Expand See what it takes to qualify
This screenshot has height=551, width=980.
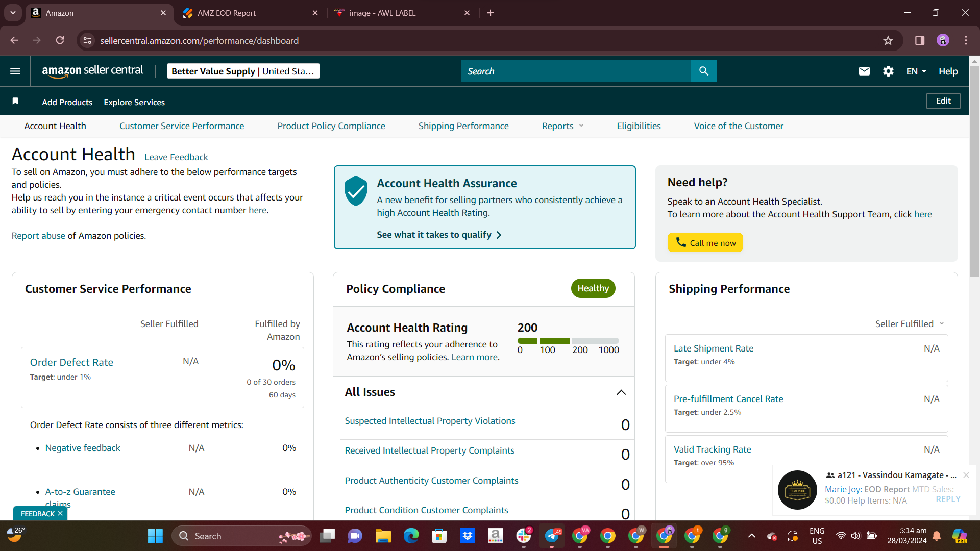pyautogui.click(x=439, y=235)
